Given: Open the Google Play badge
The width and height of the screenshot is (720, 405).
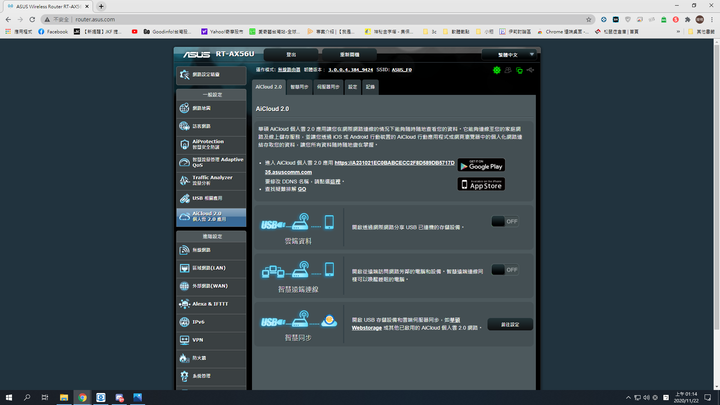Looking at the screenshot, I should coord(481,165).
